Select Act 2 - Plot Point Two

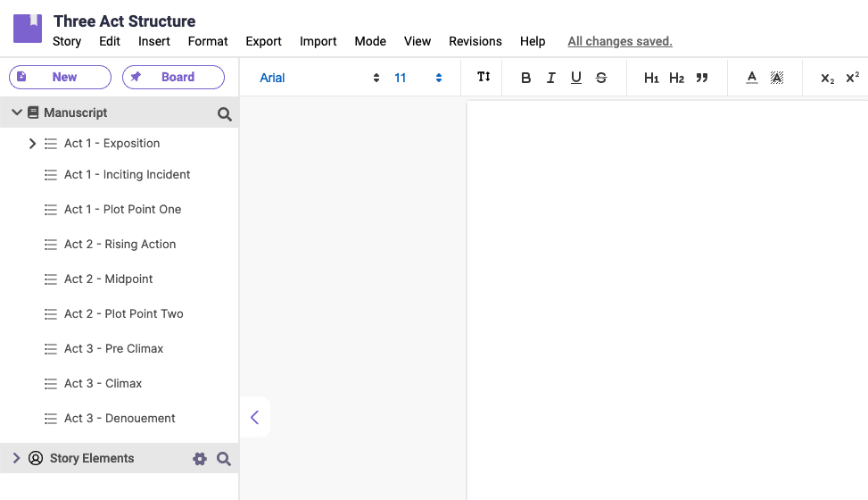point(123,313)
